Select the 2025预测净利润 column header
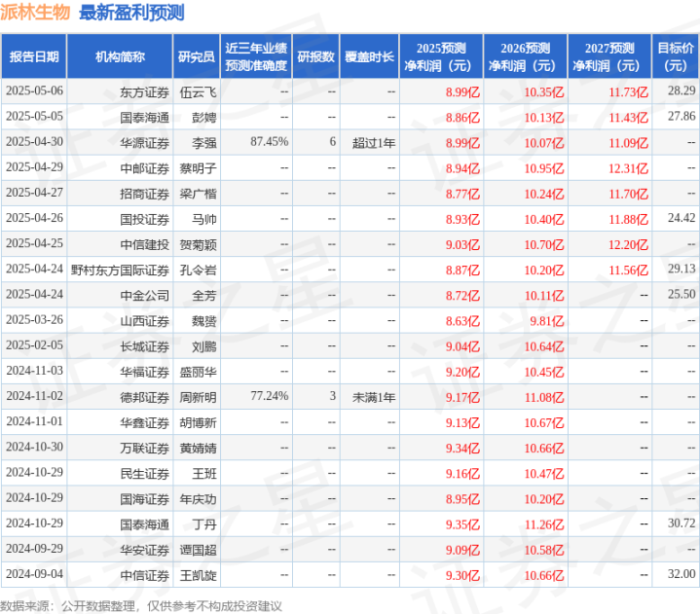The height and width of the screenshot is (614, 700). tap(441, 56)
